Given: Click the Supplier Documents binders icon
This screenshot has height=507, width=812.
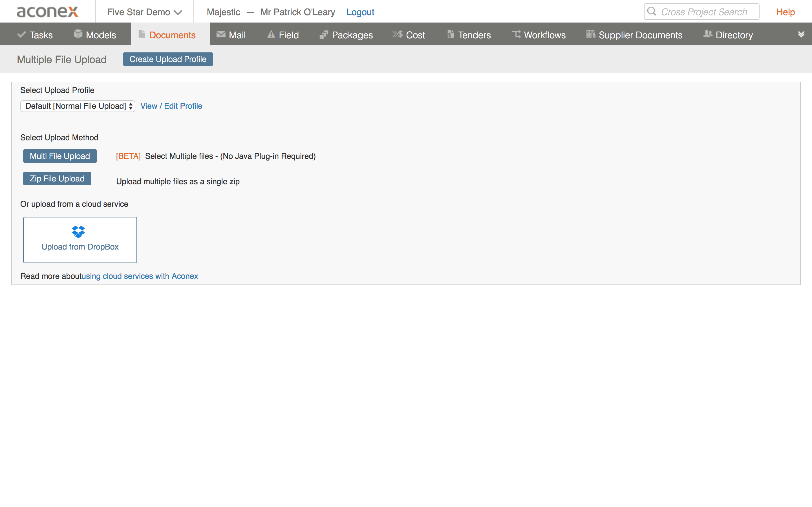Looking at the screenshot, I should (591, 34).
